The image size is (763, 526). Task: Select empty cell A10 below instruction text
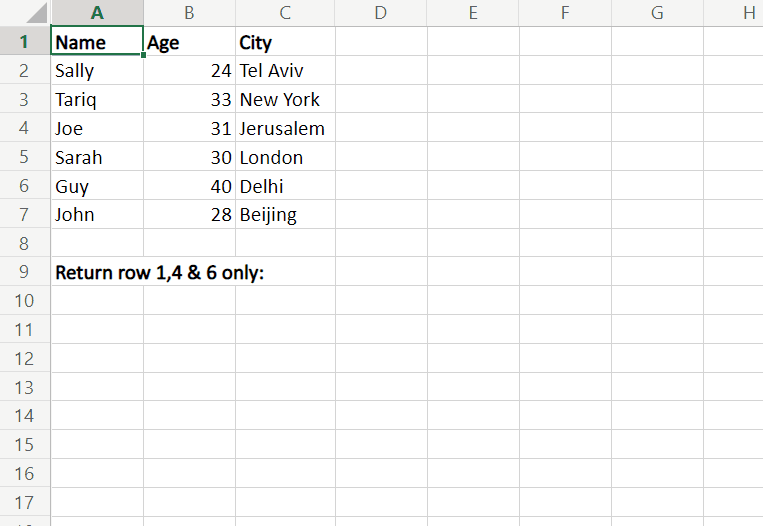coord(97,301)
